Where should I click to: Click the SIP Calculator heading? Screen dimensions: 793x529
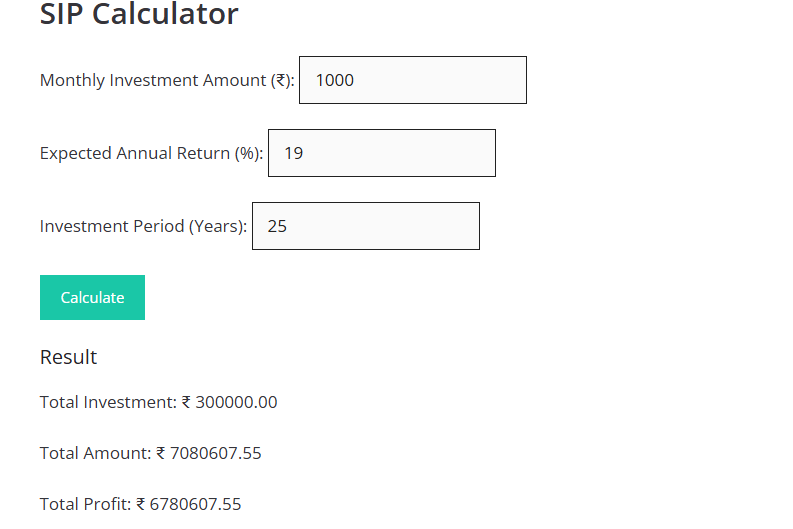click(x=139, y=15)
